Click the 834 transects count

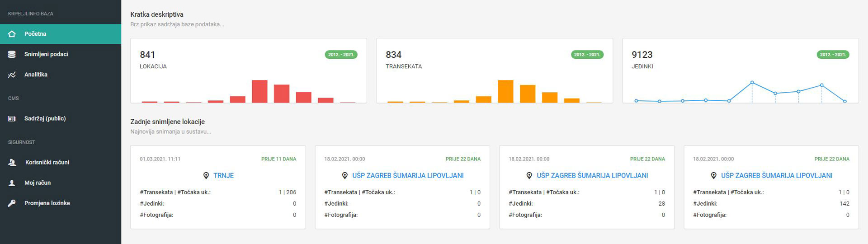tap(393, 55)
